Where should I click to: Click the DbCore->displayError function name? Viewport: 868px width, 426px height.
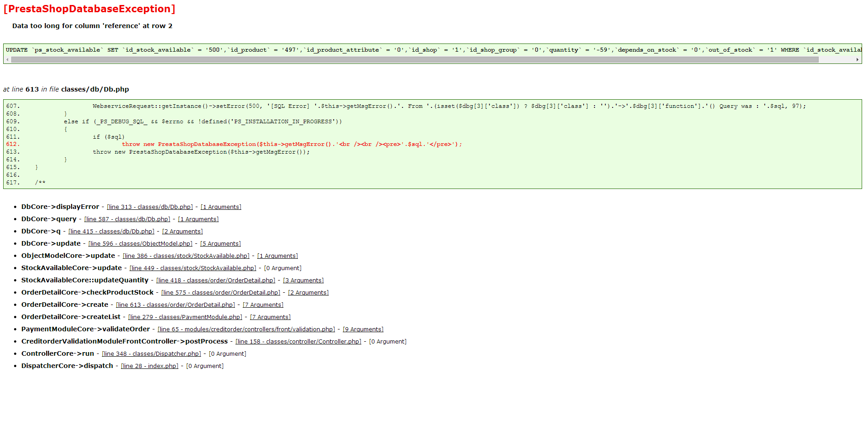tap(60, 207)
